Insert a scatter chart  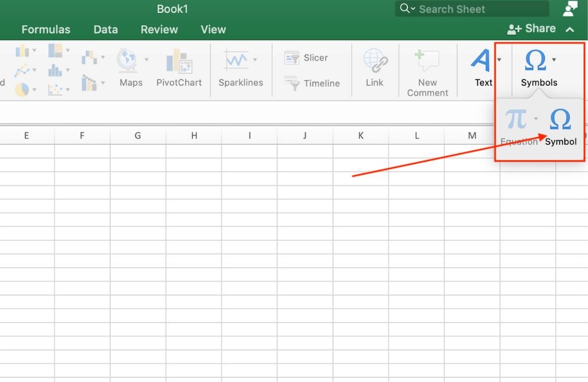point(56,88)
